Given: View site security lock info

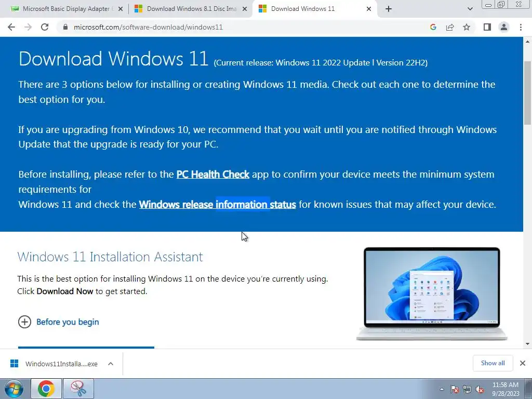Looking at the screenshot, I should point(65,27).
